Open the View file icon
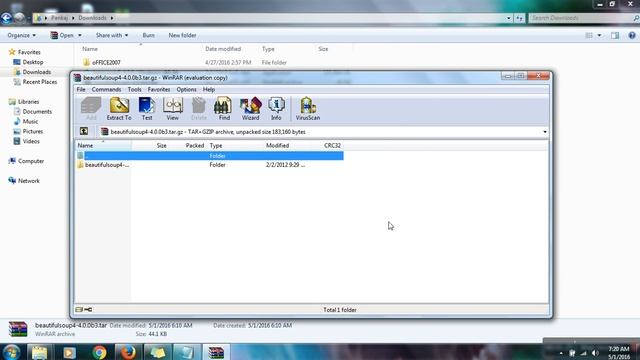Viewport: 640px width, 360px height. coord(172,109)
